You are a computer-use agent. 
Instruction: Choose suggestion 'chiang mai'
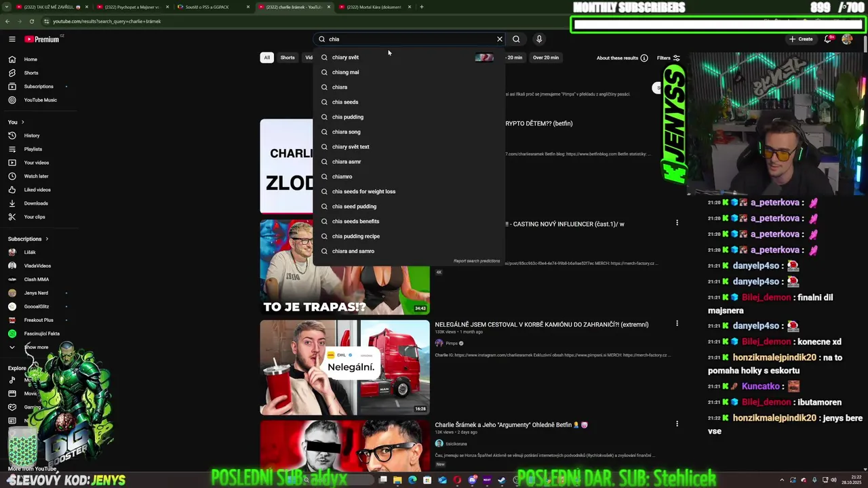(x=409, y=73)
